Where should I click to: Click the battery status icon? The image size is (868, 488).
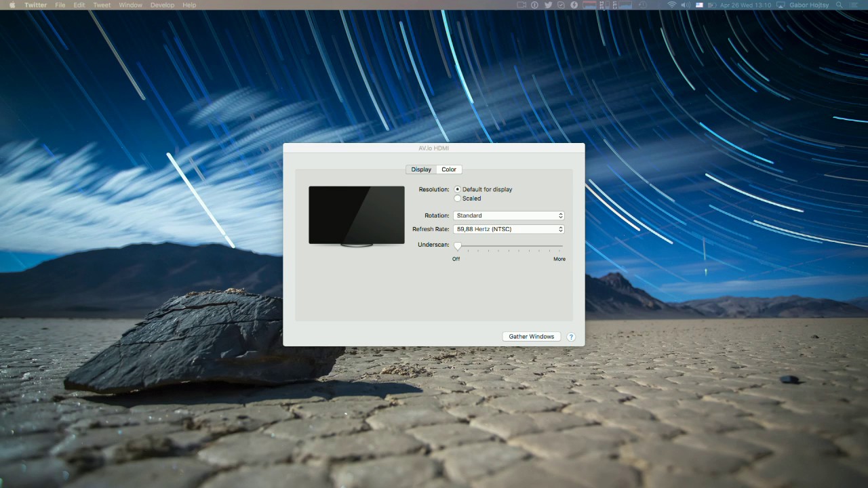[711, 5]
